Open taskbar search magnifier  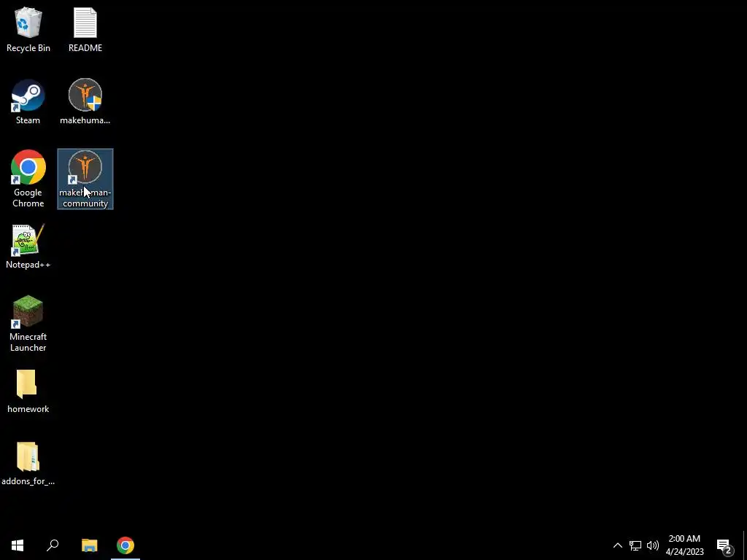53,545
